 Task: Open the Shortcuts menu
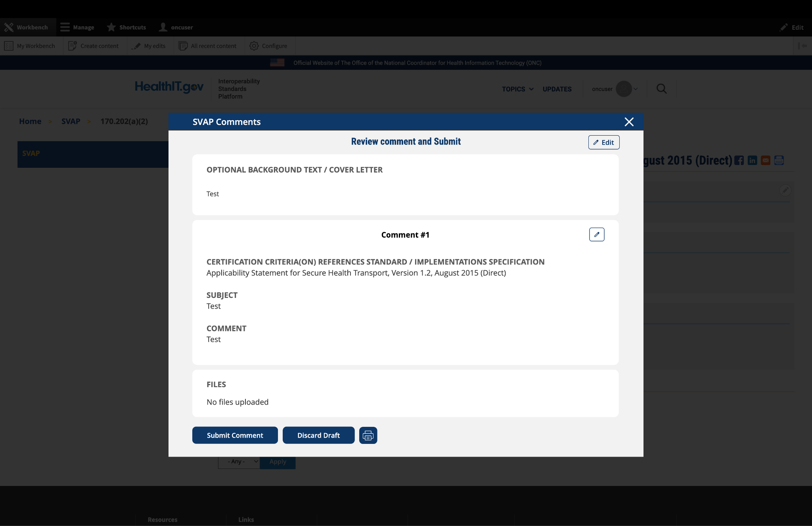coord(126,27)
